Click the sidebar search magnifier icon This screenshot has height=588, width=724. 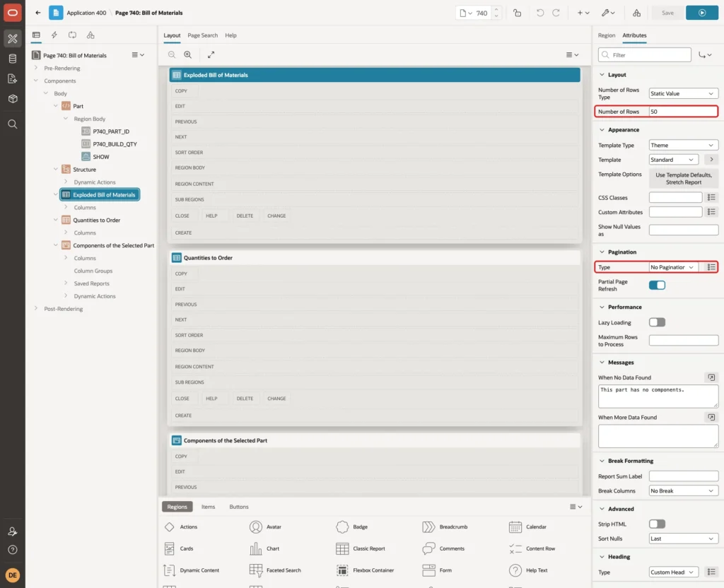point(13,124)
